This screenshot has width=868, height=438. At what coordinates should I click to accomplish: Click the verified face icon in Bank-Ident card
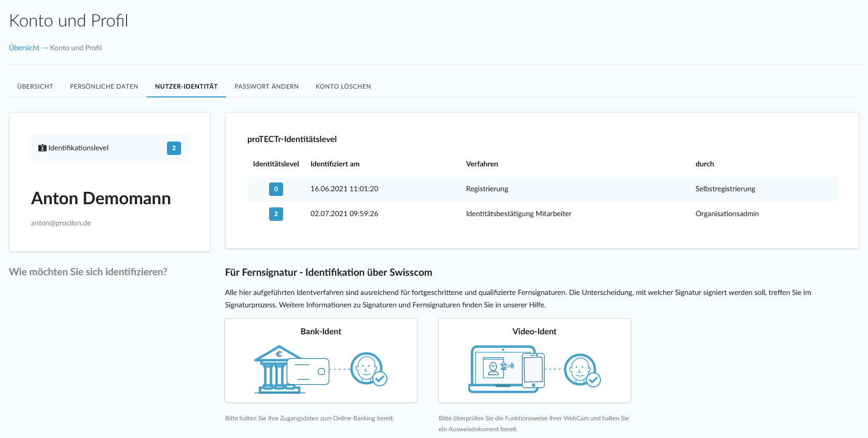[x=368, y=369]
